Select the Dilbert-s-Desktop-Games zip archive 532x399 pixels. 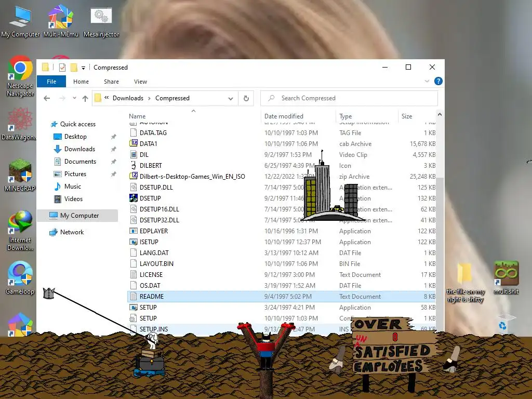click(x=134, y=177)
